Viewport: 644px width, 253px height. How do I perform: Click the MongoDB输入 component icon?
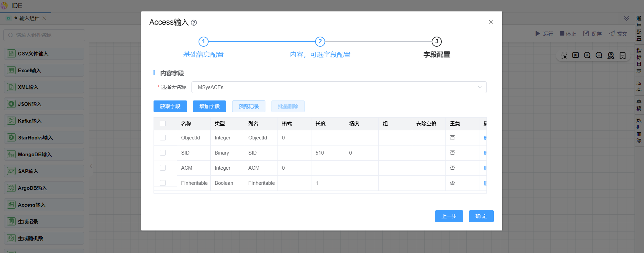point(11,155)
